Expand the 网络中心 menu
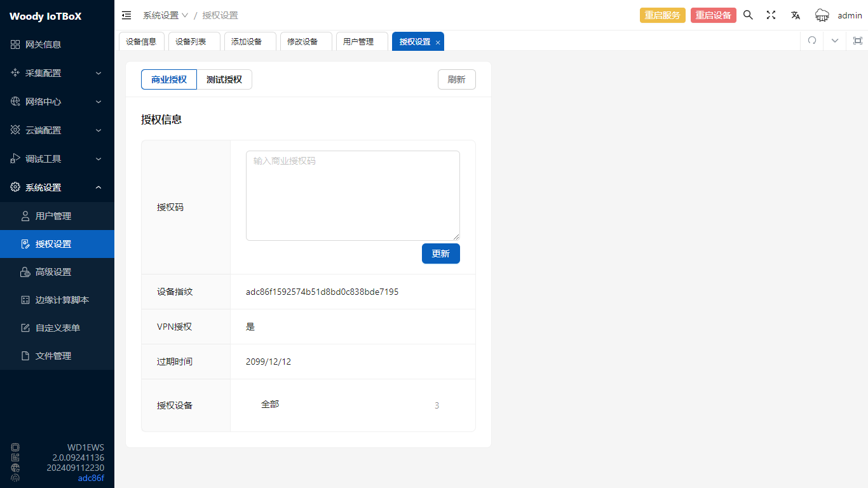The height and width of the screenshot is (488, 868). point(57,102)
